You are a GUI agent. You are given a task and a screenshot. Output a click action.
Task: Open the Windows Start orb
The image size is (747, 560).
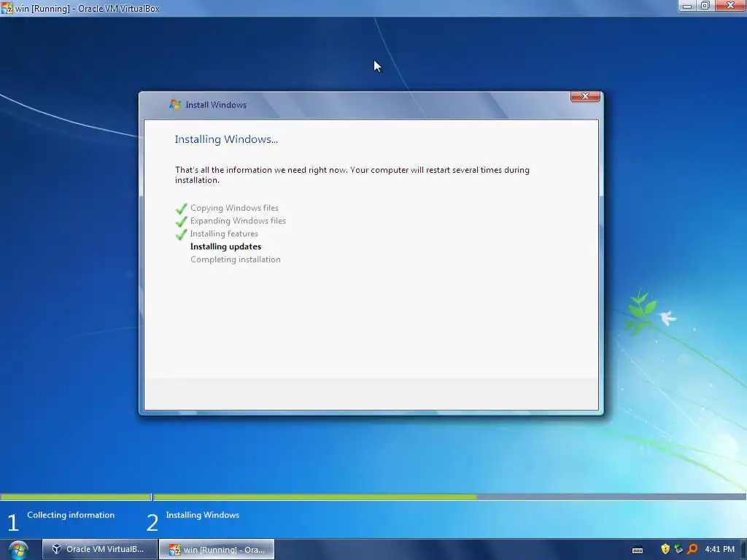(18, 550)
